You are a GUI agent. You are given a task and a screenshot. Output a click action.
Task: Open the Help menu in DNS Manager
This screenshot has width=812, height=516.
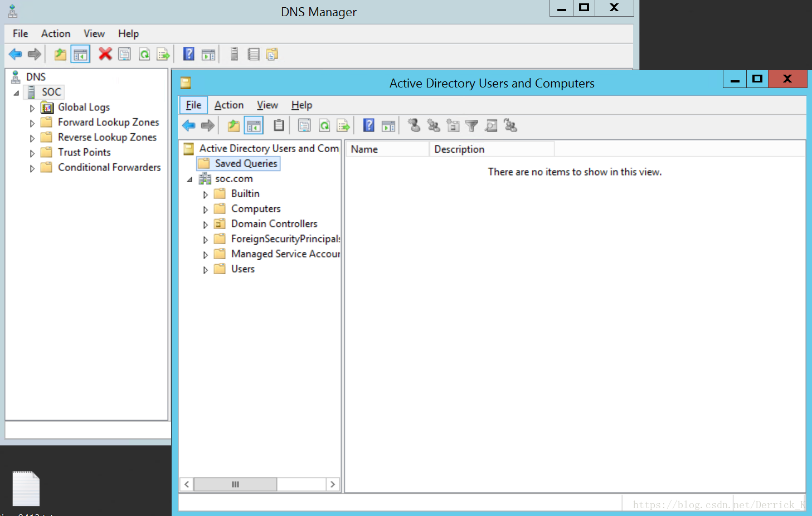coord(128,33)
